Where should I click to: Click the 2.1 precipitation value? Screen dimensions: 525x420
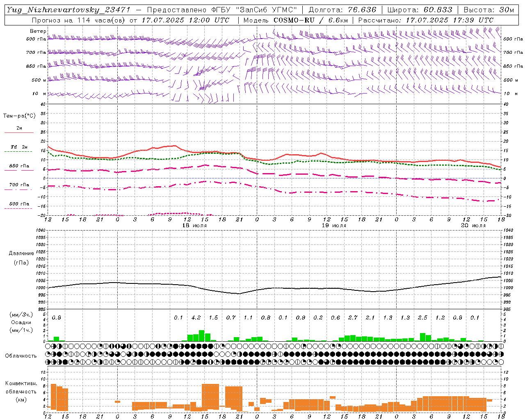pyautogui.click(x=370, y=318)
